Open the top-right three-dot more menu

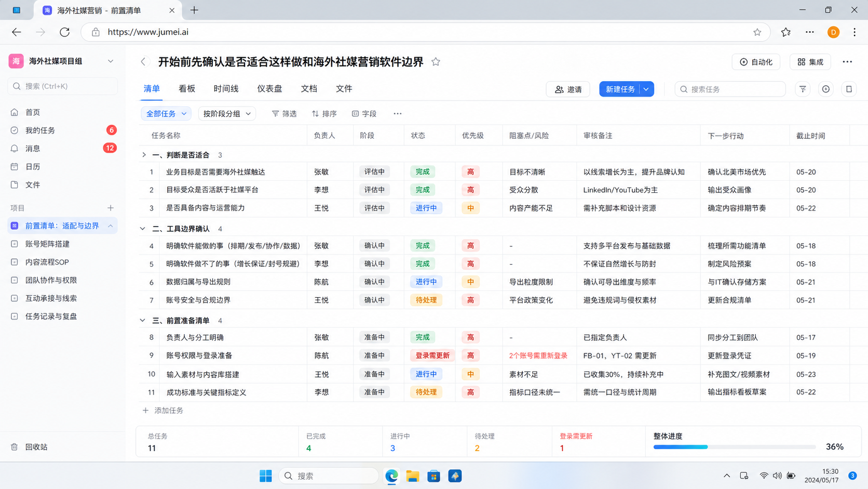coord(847,62)
